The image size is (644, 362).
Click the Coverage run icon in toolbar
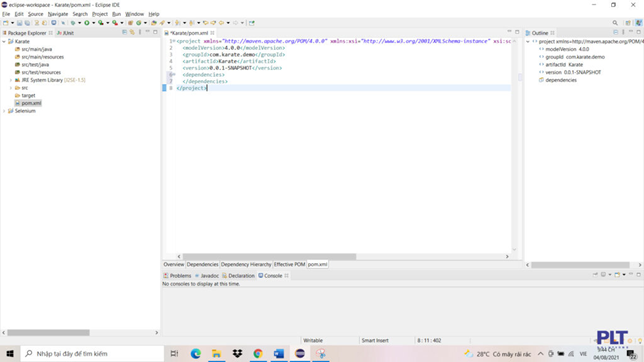point(101,23)
